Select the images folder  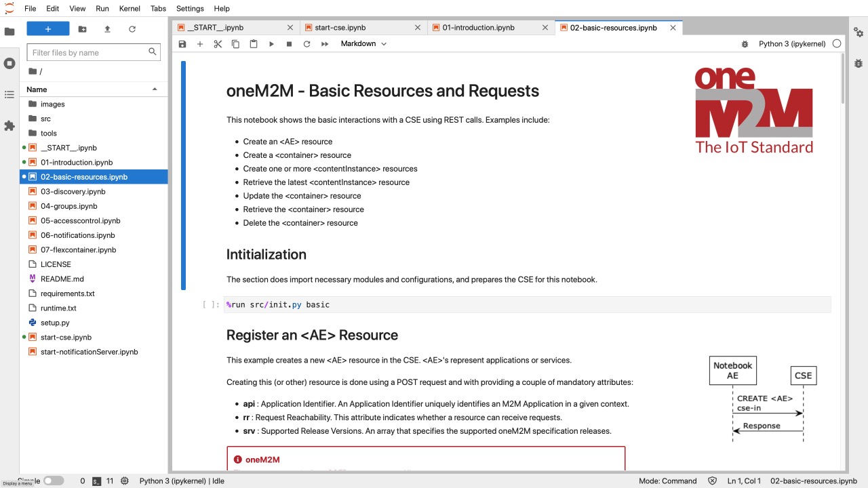(94, 104)
